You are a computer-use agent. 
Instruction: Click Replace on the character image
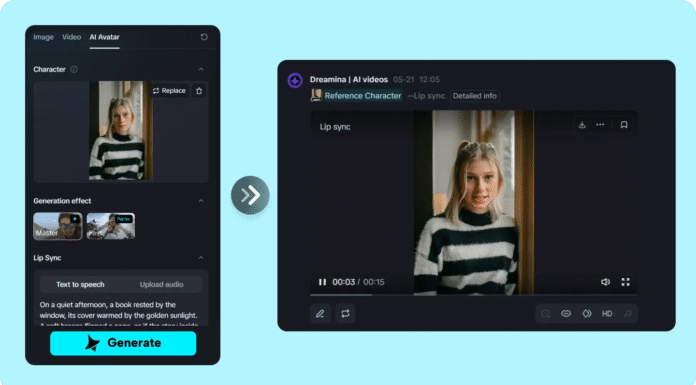point(169,91)
